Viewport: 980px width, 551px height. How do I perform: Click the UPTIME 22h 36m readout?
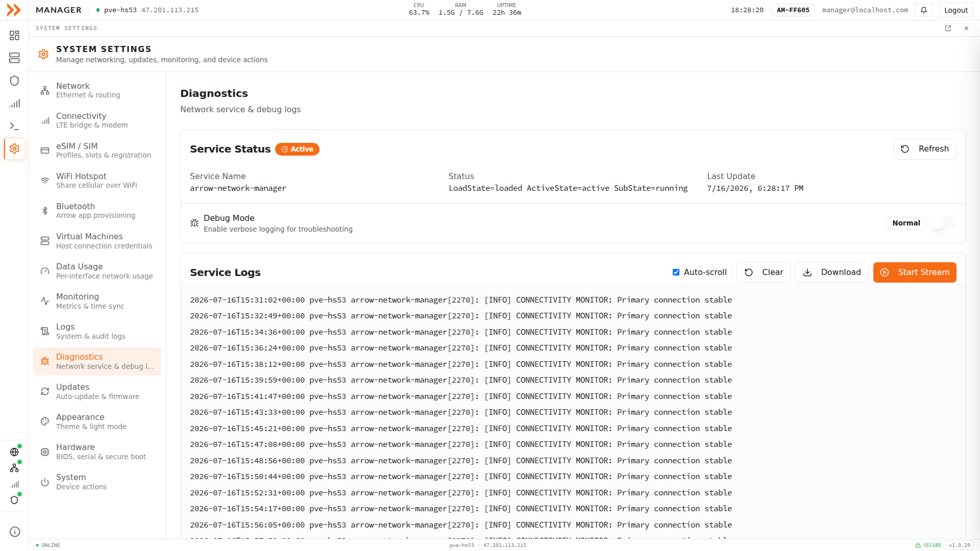(x=507, y=10)
